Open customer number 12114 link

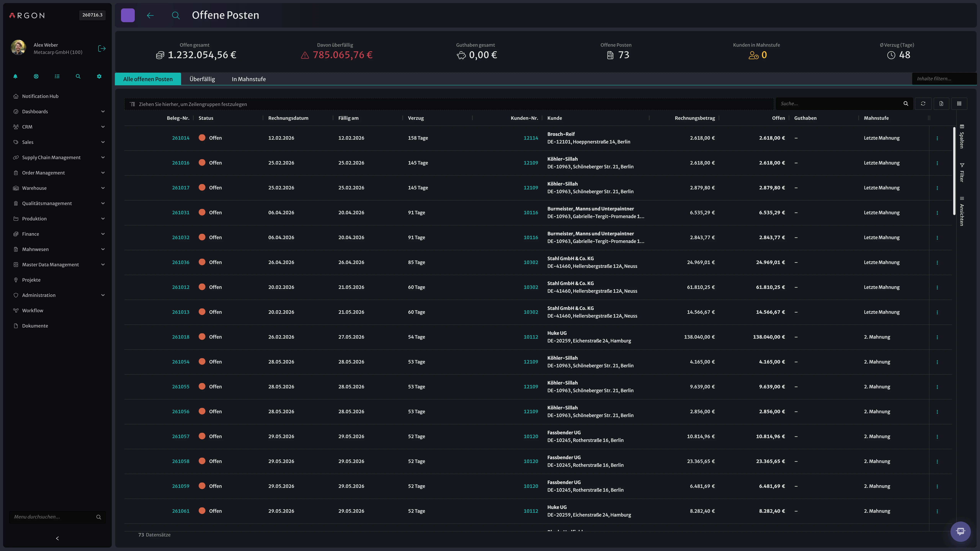[531, 138]
